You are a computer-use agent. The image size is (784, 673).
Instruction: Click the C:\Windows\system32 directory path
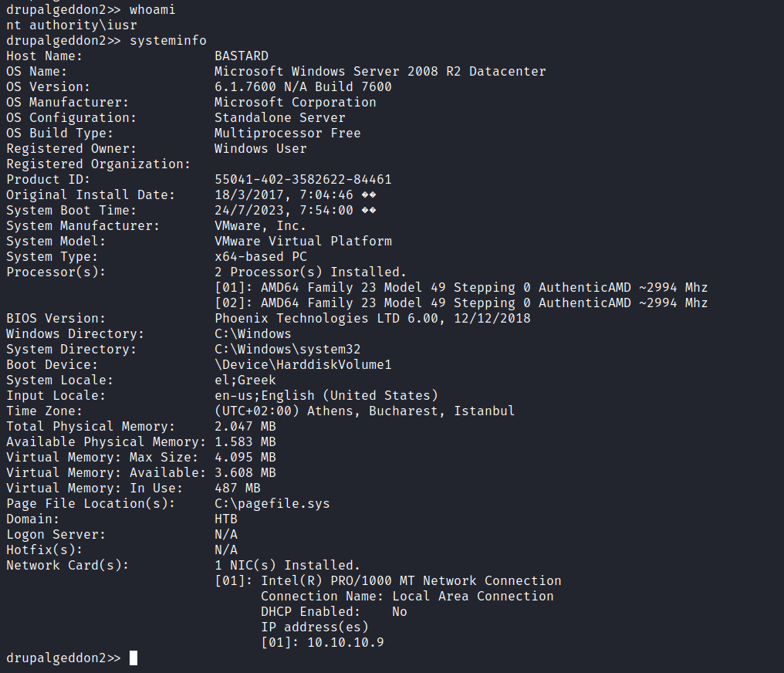point(287,349)
